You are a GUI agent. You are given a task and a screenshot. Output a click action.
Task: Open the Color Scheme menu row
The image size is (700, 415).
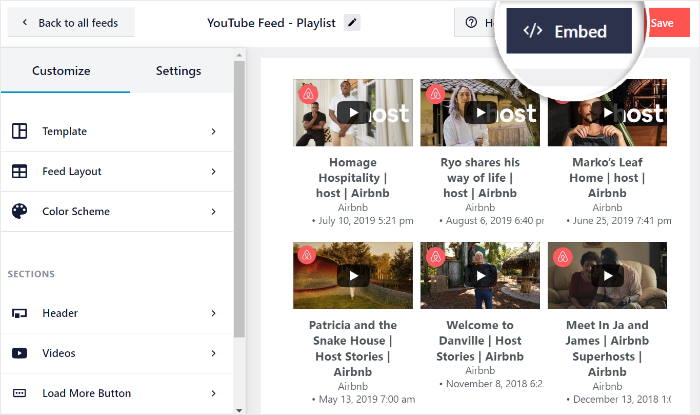[x=117, y=212]
